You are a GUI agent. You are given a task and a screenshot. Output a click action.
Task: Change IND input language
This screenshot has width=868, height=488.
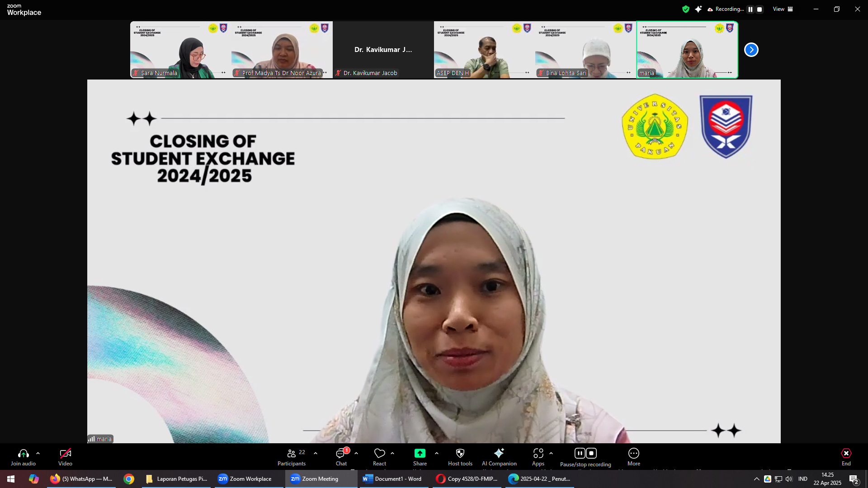tap(803, 479)
